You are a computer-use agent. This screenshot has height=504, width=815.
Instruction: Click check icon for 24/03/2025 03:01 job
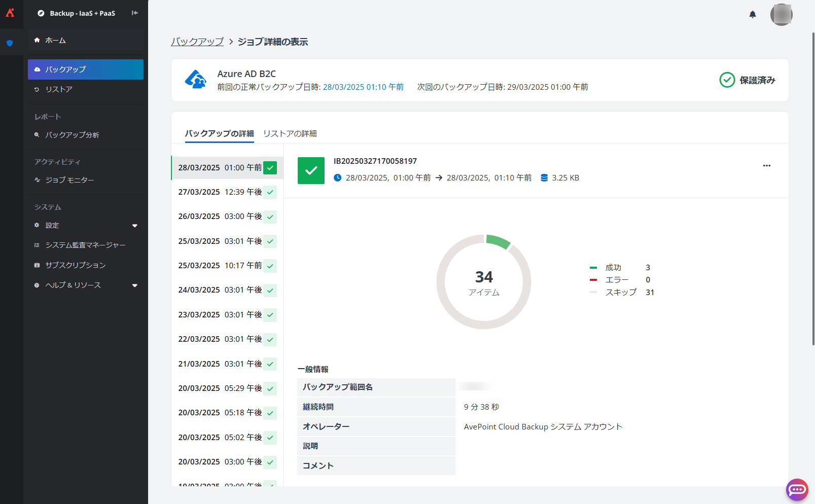[x=270, y=291]
